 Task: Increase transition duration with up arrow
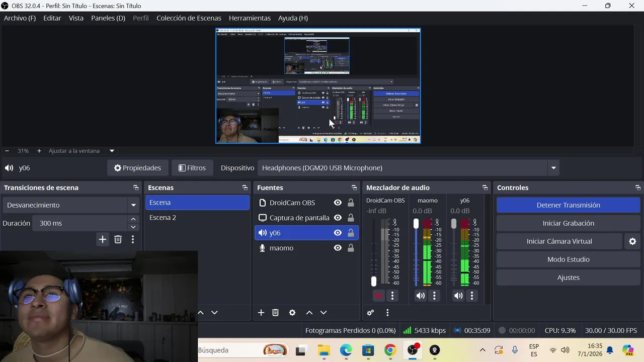tap(133, 219)
